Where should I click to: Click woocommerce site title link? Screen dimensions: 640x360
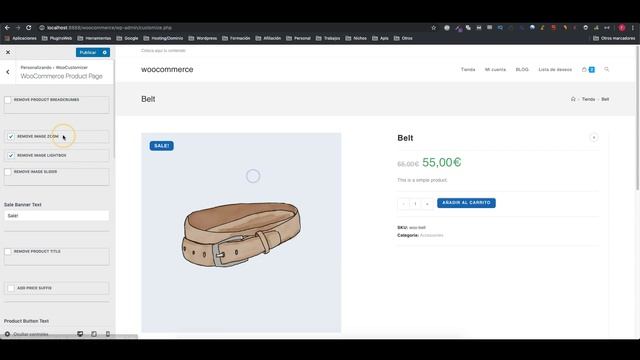click(x=167, y=69)
